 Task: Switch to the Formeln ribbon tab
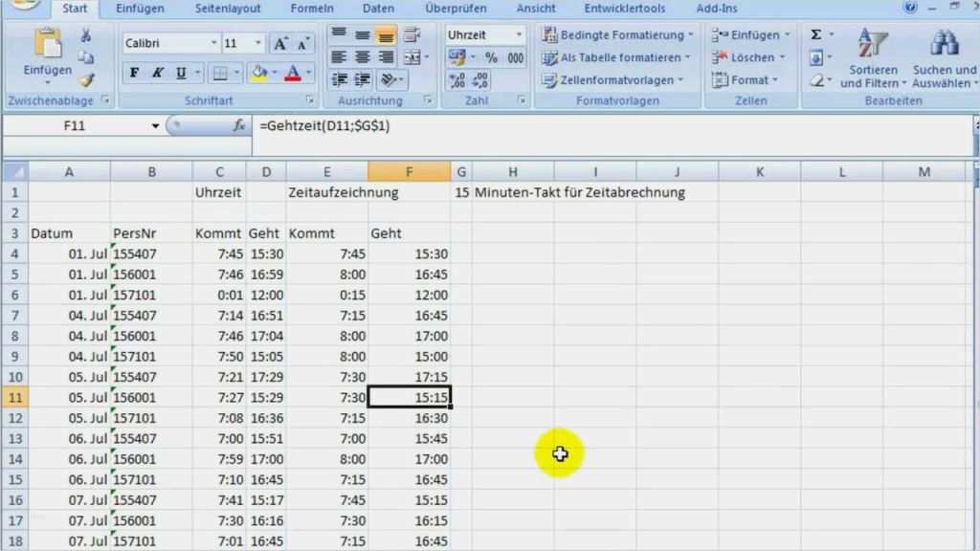coord(311,9)
